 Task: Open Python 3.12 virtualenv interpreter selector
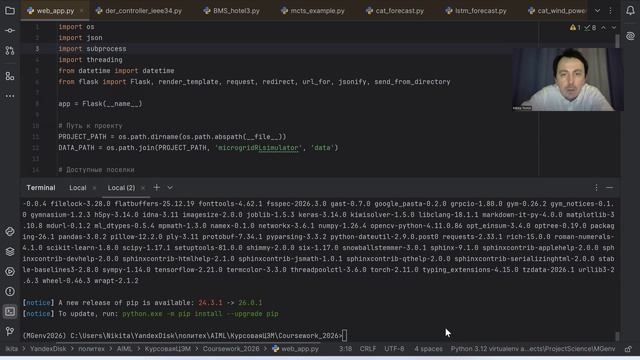(533, 349)
